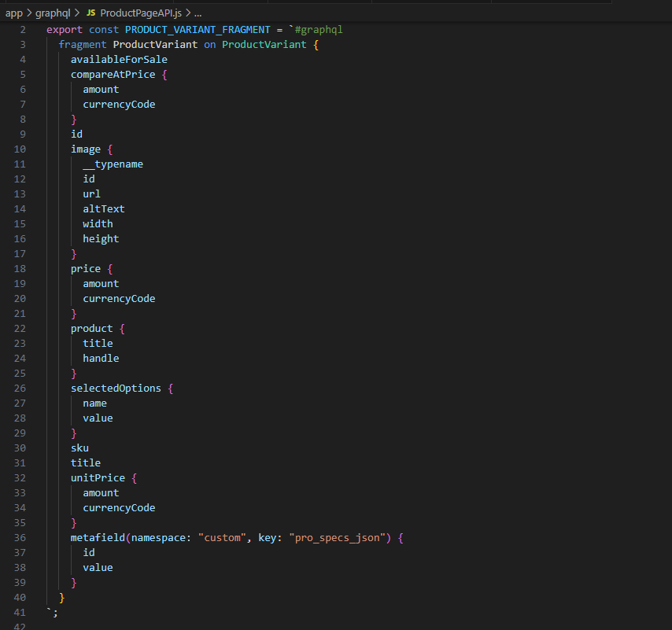This screenshot has width=672, height=630.
Task: Click 'currencyCode' on line 7
Action: click(119, 105)
